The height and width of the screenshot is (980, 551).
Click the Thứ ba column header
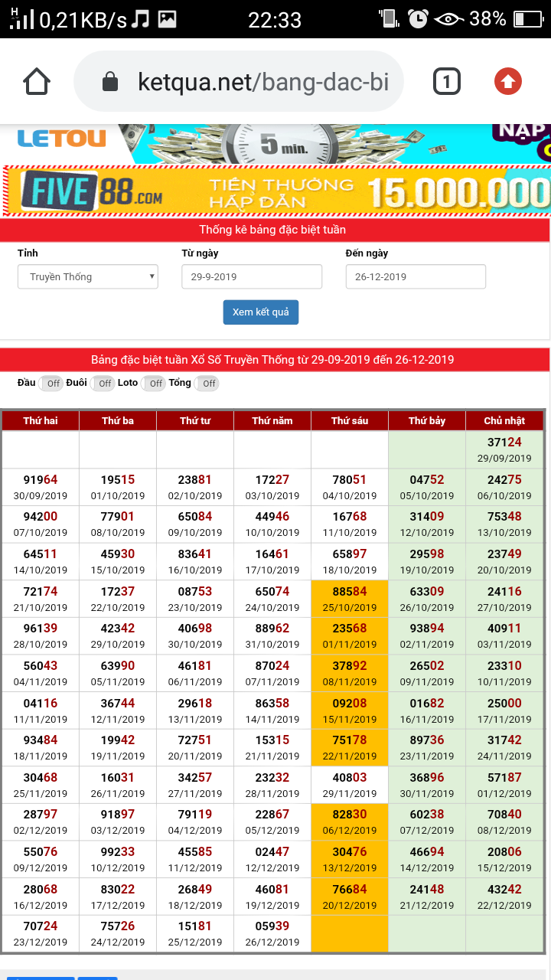coord(118,421)
